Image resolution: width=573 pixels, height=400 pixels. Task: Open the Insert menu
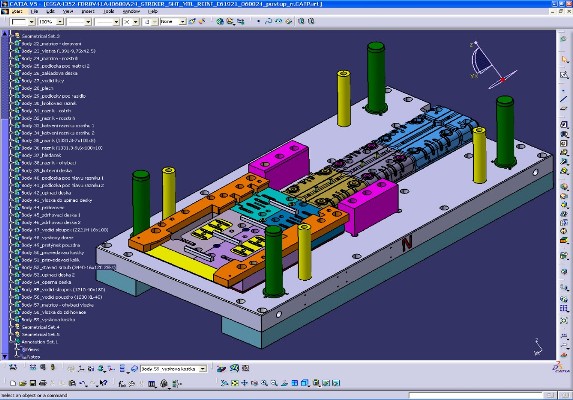tap(88, 12)
